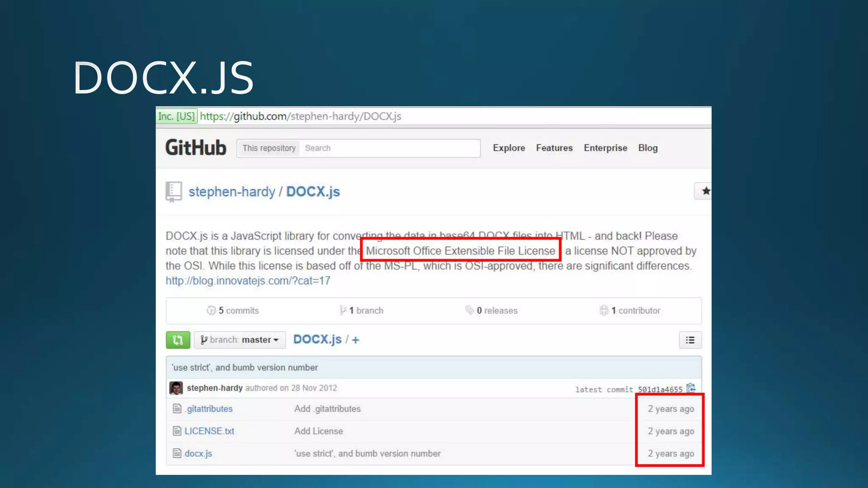Click the docx.js file icon
The image size is (868, 488).
point(177,453)
